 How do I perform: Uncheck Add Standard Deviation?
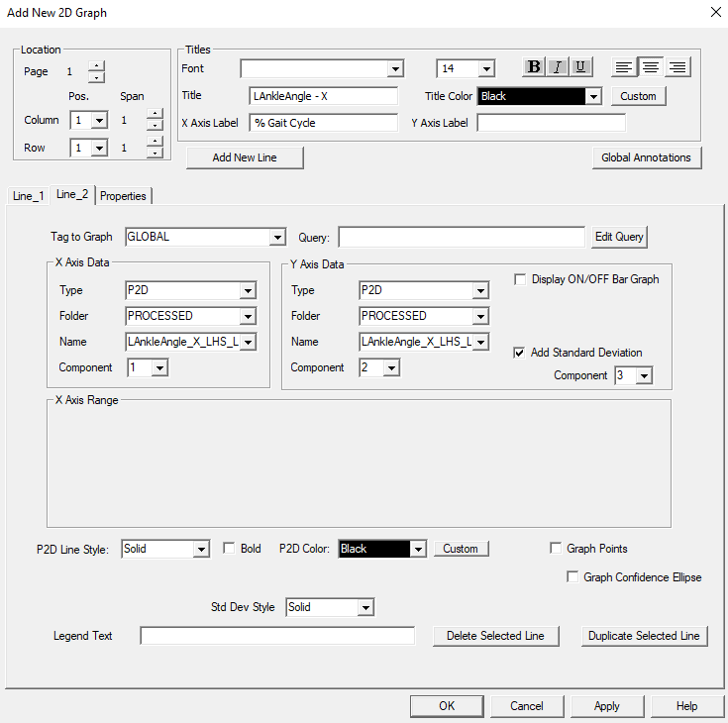[520, 353]
